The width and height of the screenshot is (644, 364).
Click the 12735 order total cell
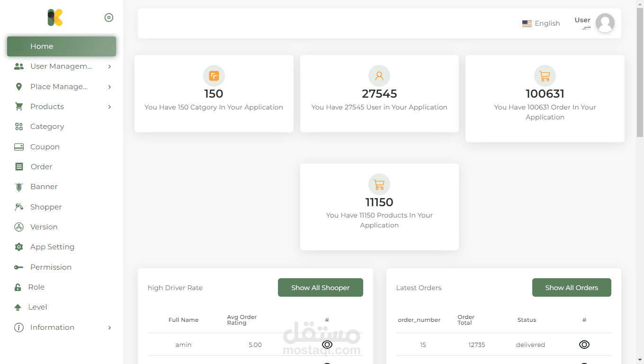(x=477, y=345)
